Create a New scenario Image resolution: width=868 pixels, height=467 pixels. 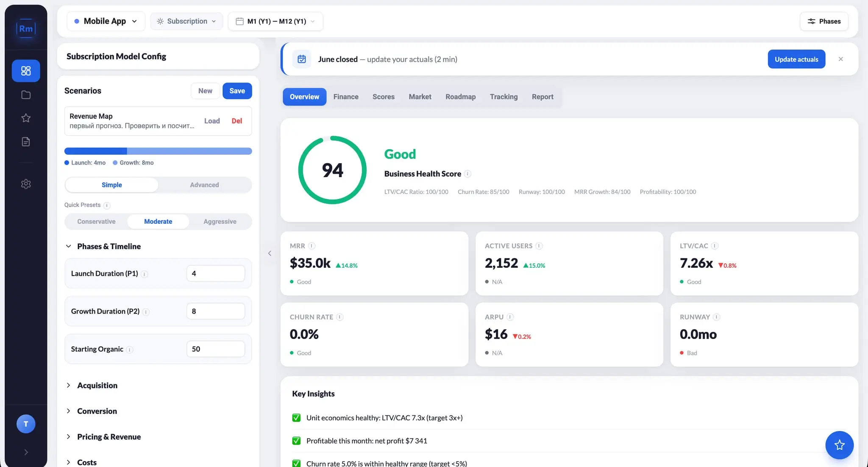click(205, 91)
